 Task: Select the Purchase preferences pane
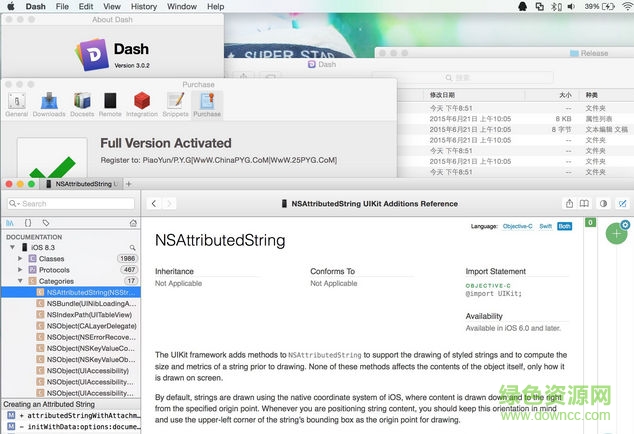pyautogui.click(x=207, y=104)
